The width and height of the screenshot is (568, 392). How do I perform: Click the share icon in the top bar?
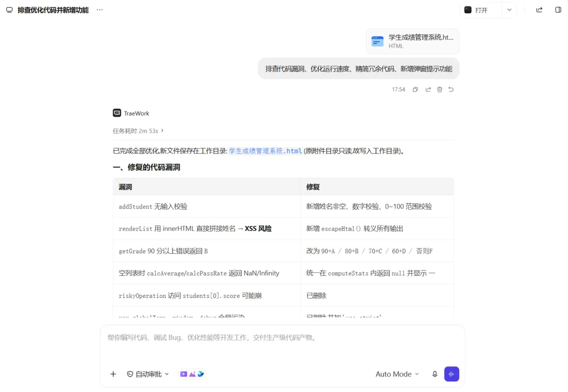point(539,10)
